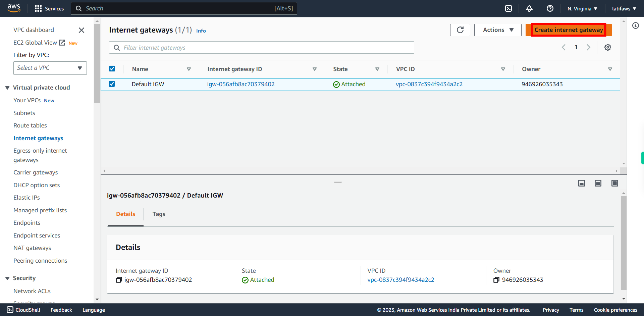This screenshot has height=316, width=644.
Task: Collapse details pane to bottom view
Action: 582,183
